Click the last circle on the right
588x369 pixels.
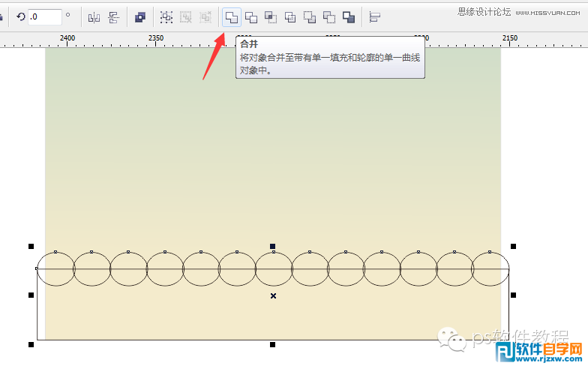490,268
